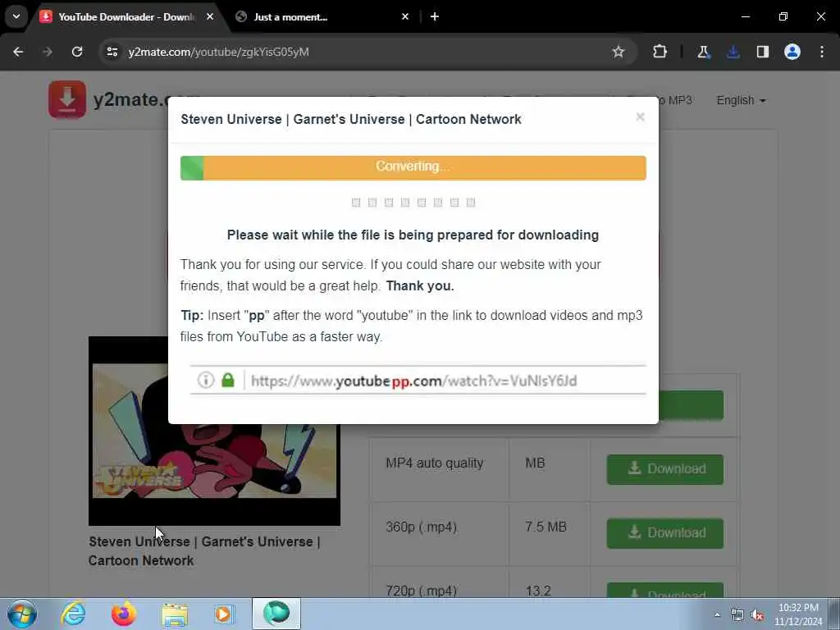Open Windows Media Player from taskbar

[x=225, y=614]
